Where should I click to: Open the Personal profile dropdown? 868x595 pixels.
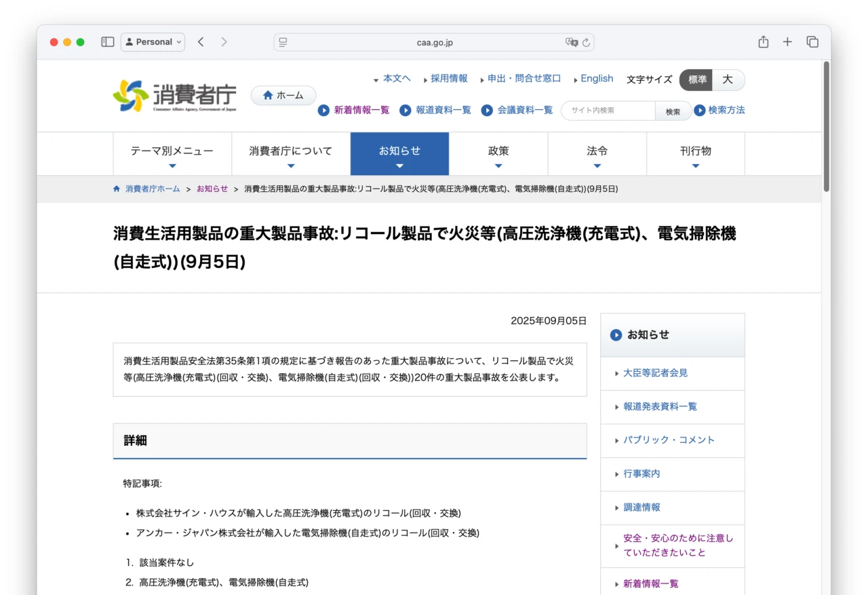153,42
